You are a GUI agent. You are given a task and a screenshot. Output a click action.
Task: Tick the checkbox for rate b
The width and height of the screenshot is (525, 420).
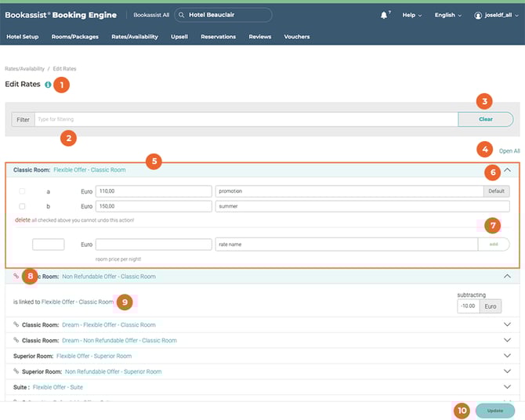point(22,206)
